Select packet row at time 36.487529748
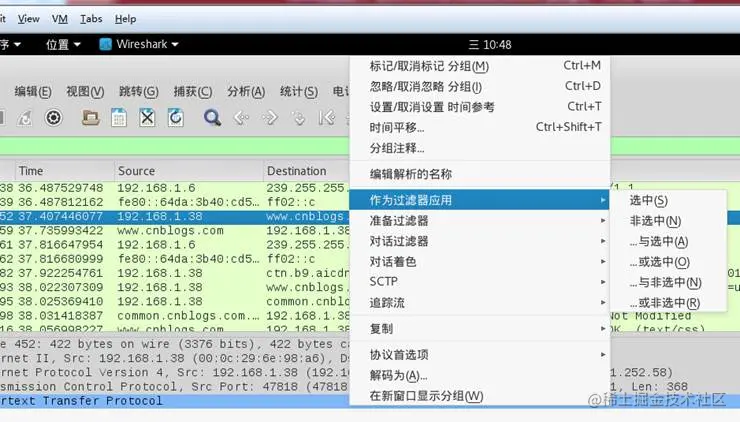This screenshot has height=422, width=740. 175,188
